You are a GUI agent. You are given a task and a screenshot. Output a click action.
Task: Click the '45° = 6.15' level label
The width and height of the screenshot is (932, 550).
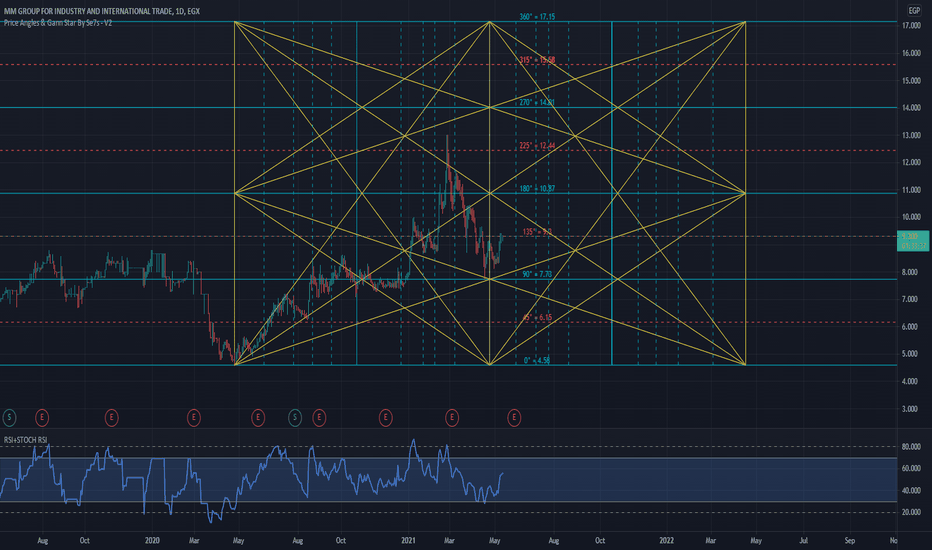point(537,318)
